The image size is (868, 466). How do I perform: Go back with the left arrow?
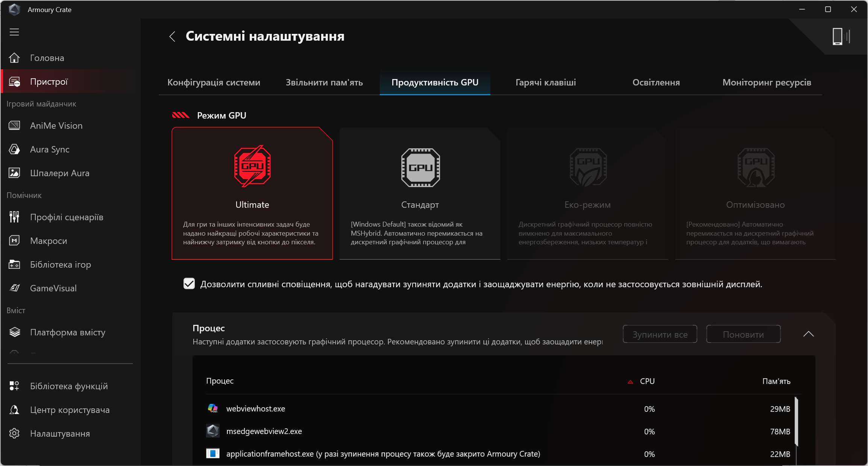pyautogui.click(x=172, y=37)
